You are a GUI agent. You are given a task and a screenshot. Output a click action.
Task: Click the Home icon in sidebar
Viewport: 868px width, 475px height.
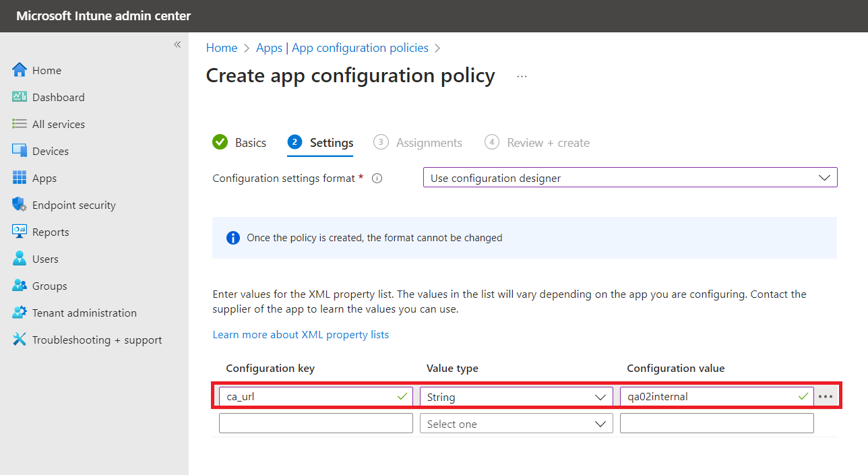(20, 70)
